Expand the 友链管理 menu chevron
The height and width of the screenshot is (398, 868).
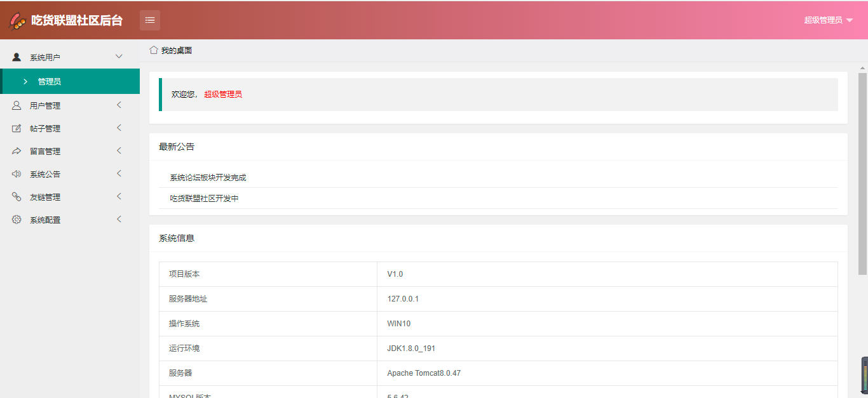click(x=119, y=196)
